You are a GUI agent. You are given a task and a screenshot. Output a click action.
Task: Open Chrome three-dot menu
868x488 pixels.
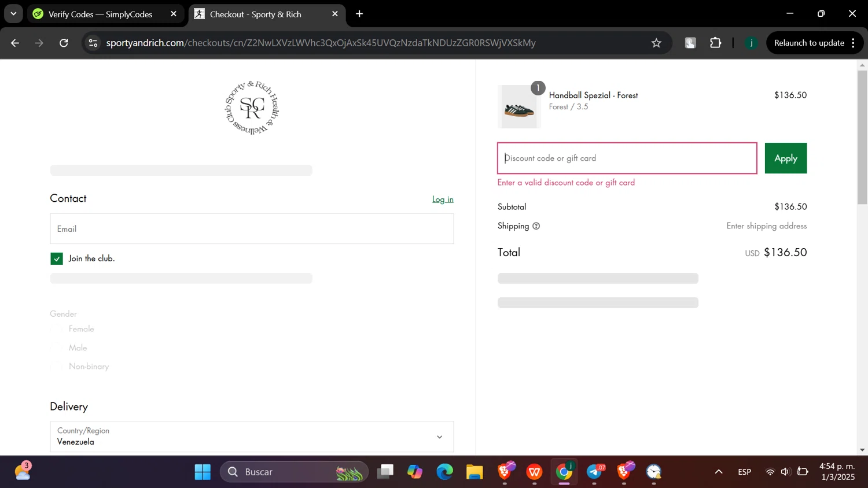pos(854,43)
